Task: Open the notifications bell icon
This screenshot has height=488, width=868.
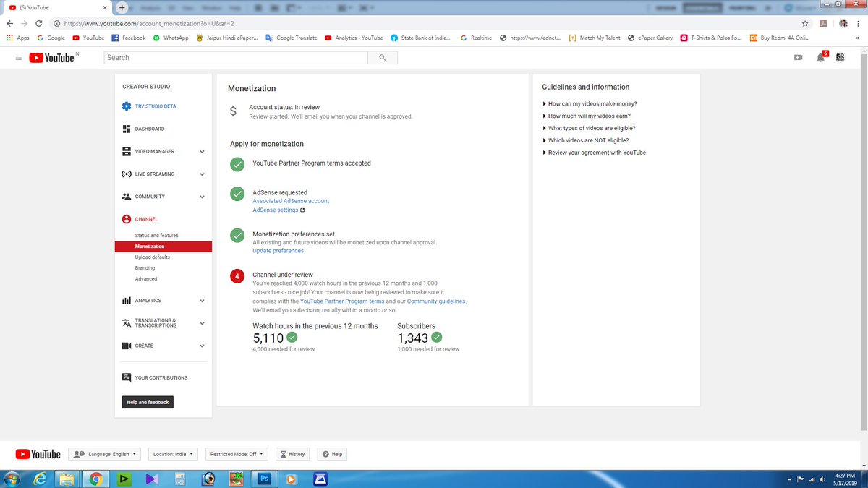Action: (x=821, y=57)
